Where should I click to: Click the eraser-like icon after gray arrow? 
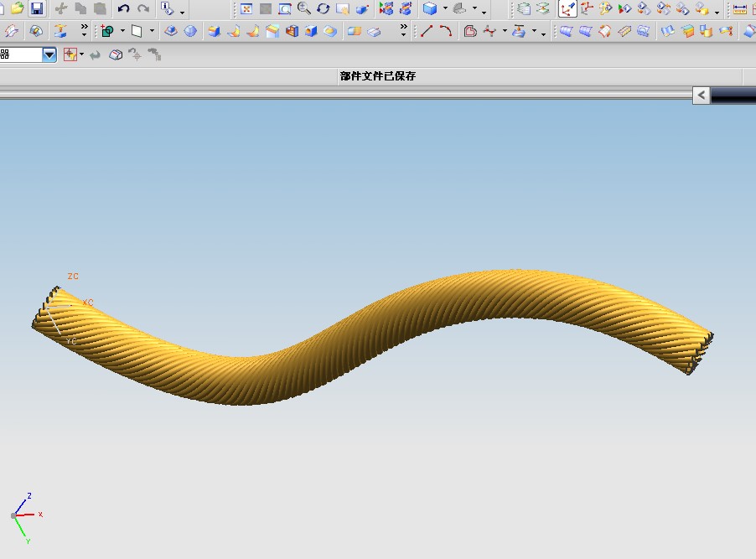[x=116, y=54]
